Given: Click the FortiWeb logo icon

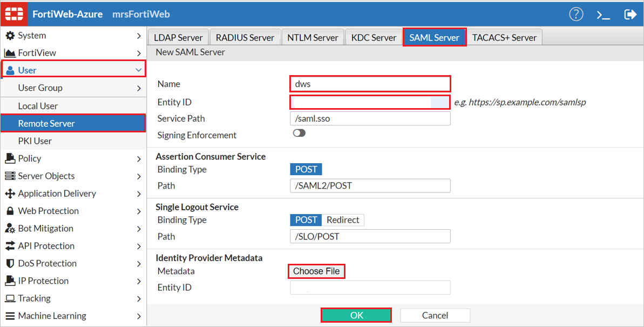Looking at the screenshot, I should coord(15,14).
